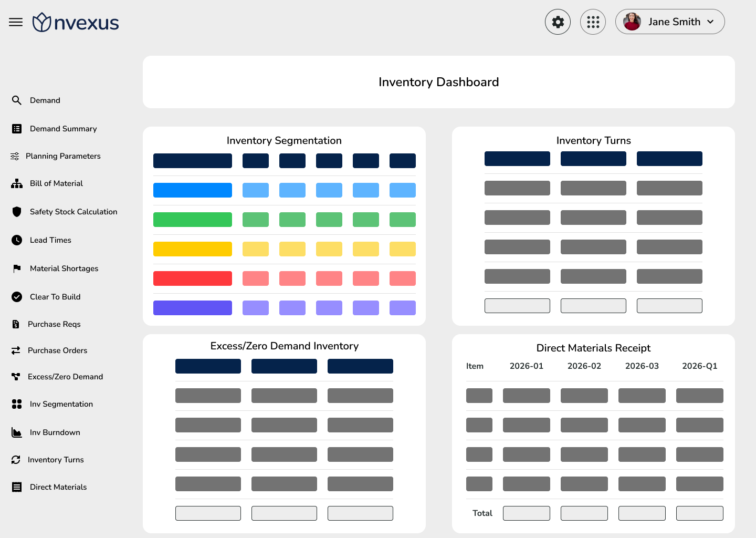Click the 2026-02 column header
756x538 pixels.
click(x=584, y=366)
